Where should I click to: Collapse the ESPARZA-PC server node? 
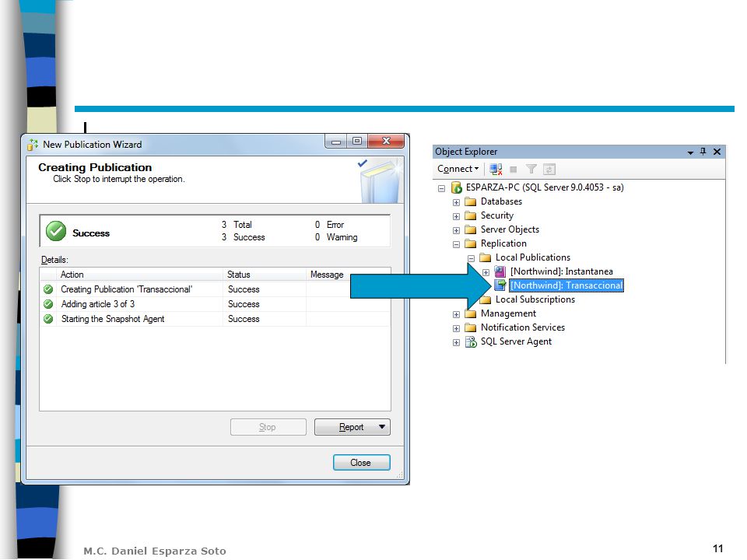[x=442, y=188]
